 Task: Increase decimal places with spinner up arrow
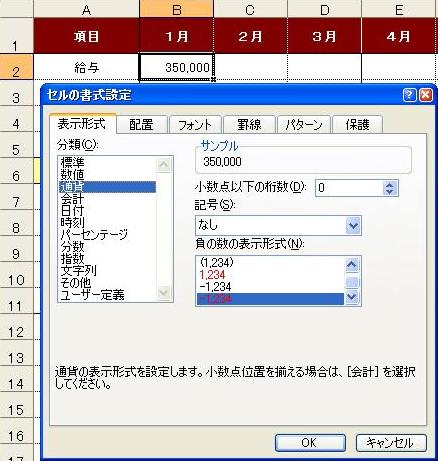tap(389, 185)
